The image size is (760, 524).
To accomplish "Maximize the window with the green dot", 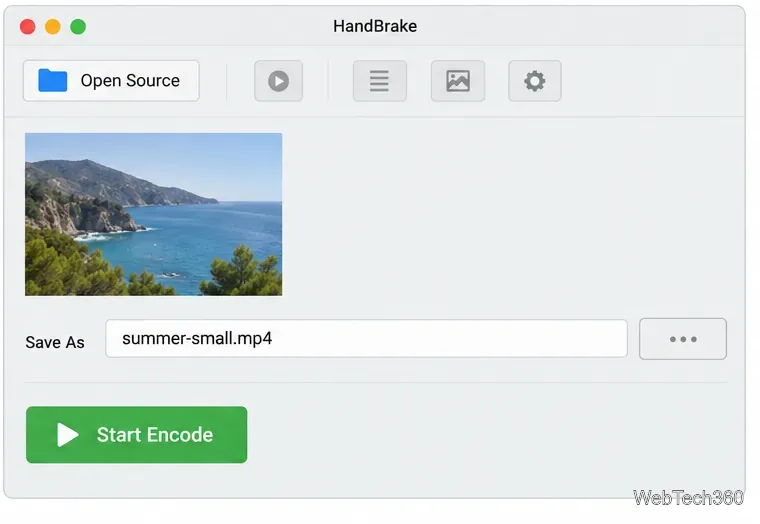I will pyautogui.click(x=78, y=27).
